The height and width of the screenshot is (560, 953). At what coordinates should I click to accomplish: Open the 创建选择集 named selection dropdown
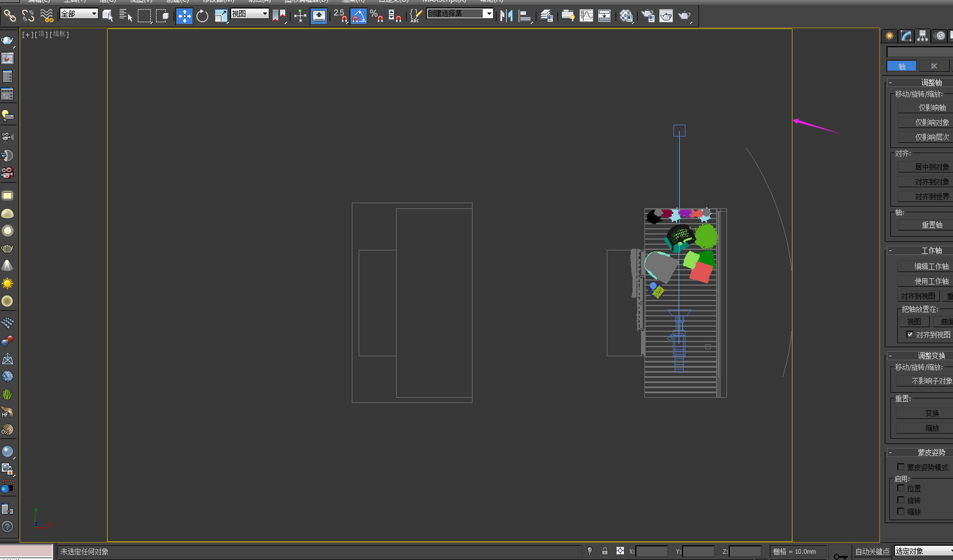click(460, 13)
